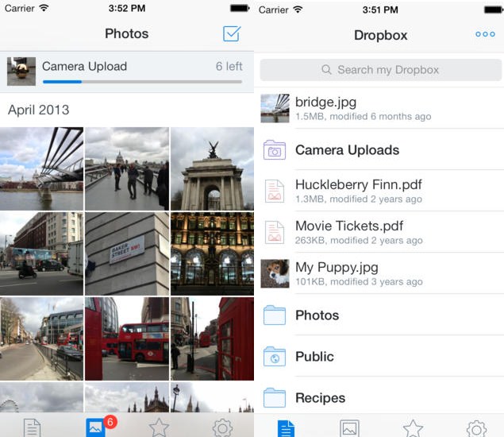504x437 pixels.
Task: Open the Camera Uploads folder row
Action: [380, 149]
